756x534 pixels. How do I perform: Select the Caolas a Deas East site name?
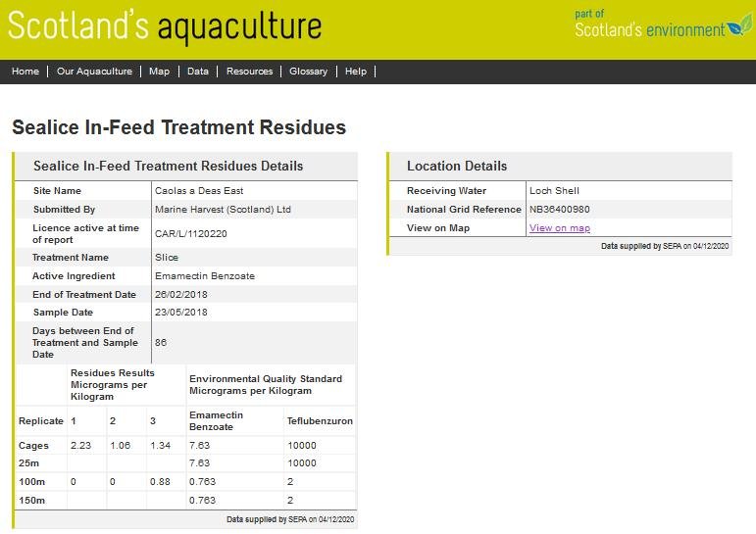pyautogui.click(x=199, y=191)
